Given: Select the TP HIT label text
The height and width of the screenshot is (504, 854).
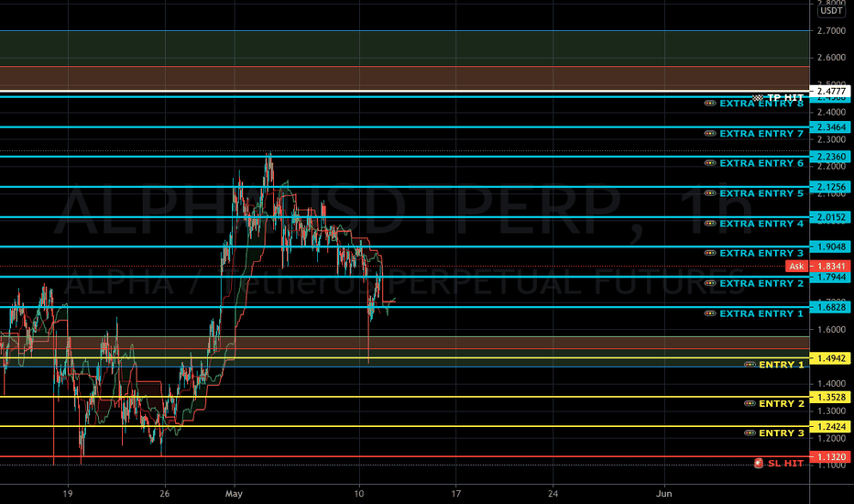Looking at the screenshot, I should tap(785, 97).
